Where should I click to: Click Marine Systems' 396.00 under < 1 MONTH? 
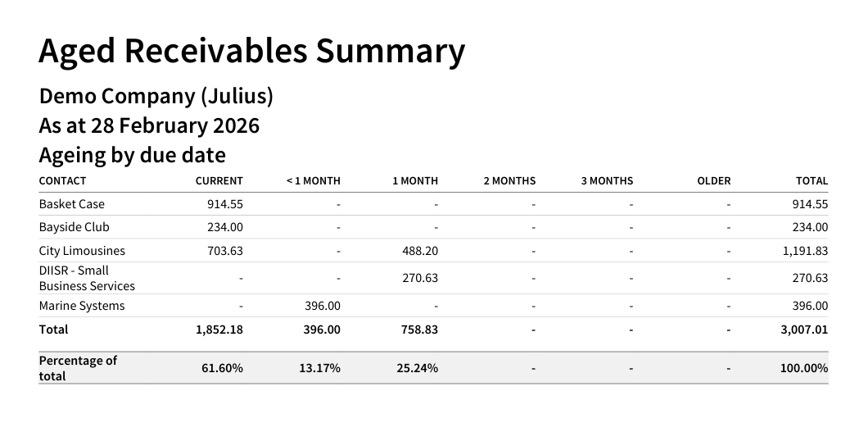(x=322, y=306)
